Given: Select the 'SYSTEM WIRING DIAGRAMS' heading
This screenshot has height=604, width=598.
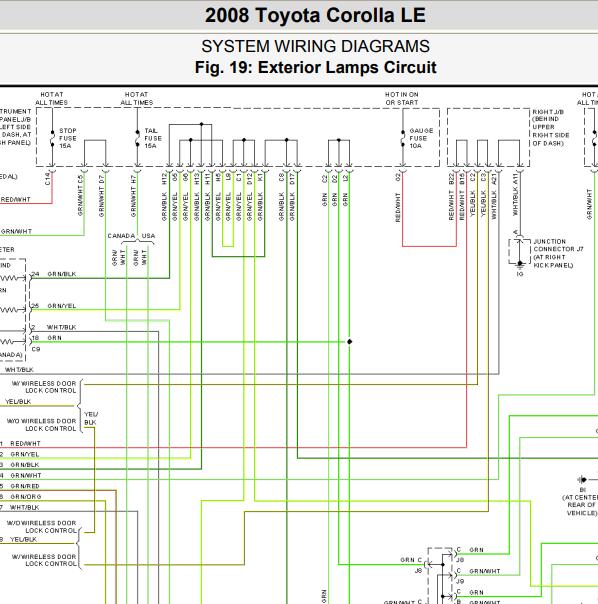Looking at the screenshot, I should (x=315, y=46).
